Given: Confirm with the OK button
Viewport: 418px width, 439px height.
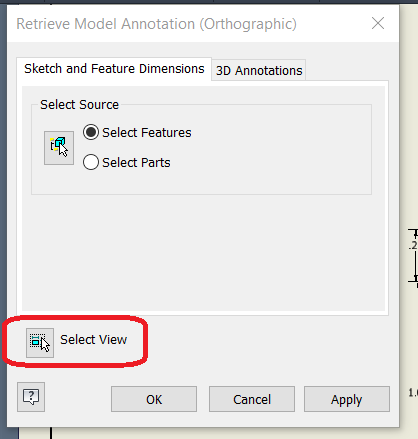Looking at the screenshot, I should (154, 399).
